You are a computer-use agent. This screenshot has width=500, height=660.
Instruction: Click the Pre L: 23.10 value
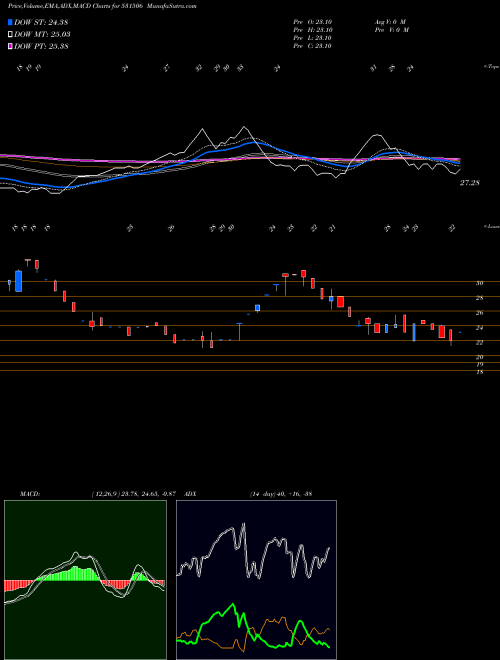point(313,38)
